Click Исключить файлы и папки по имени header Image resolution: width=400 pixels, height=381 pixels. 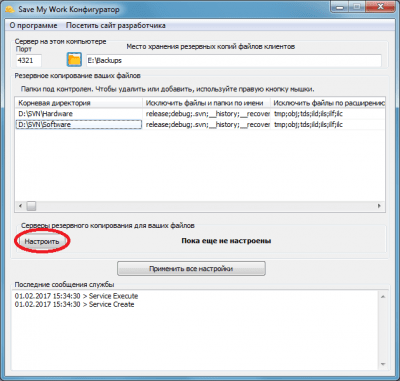pos(207,103)
